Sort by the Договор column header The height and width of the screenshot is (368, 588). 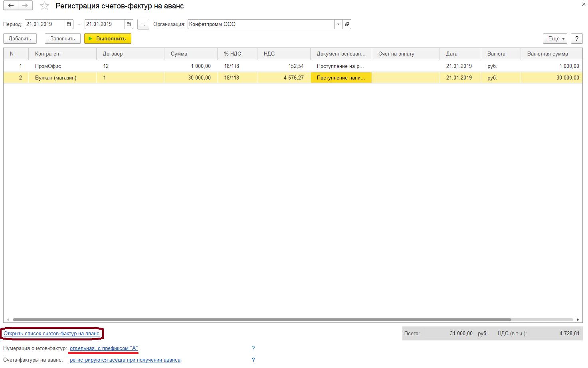(x=130, y=54)
